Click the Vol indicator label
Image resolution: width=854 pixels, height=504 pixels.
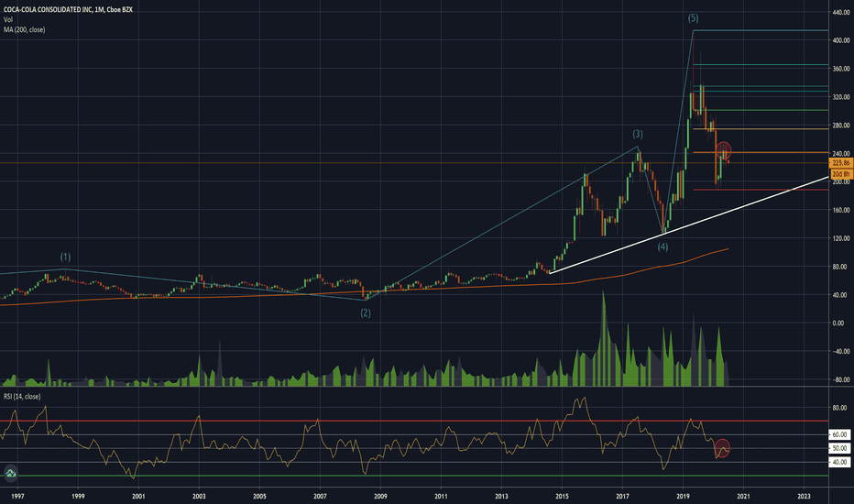click(8, 19)
